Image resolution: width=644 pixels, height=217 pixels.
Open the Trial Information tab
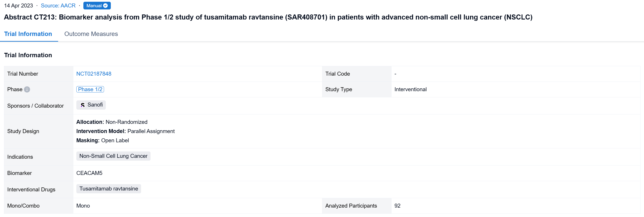pos(28,34)
